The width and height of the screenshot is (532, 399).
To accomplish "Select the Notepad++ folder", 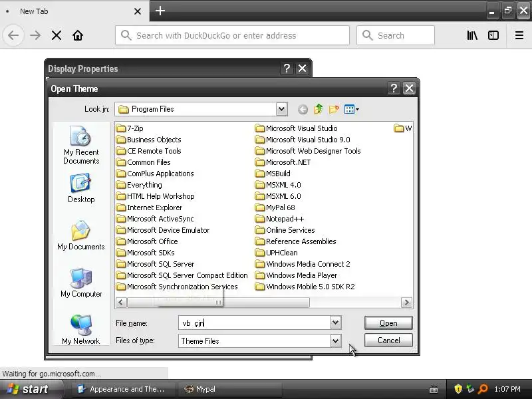I will click(279, 219).
